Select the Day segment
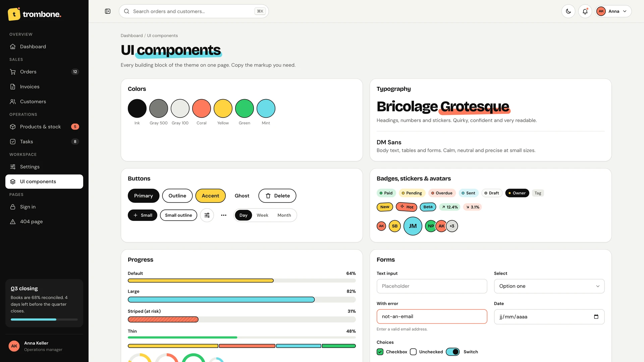Viewport: 644px width, 362px height. [x=244, y=215]
